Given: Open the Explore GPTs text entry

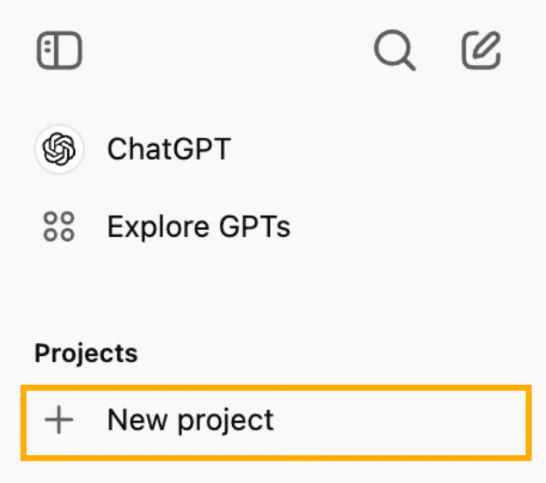Looking at the screenshot, I should [198, 227].
